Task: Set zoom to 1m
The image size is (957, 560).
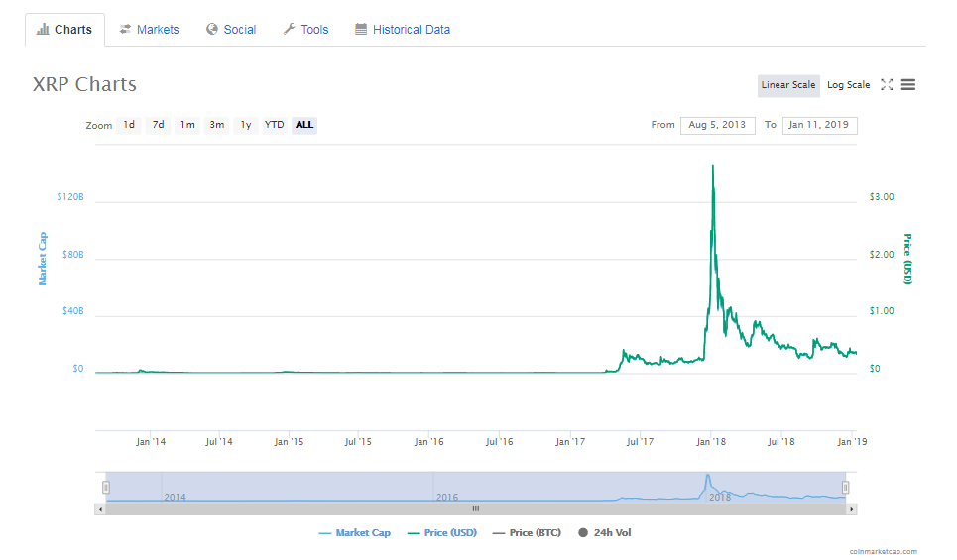Action: (x=187, y=125)
